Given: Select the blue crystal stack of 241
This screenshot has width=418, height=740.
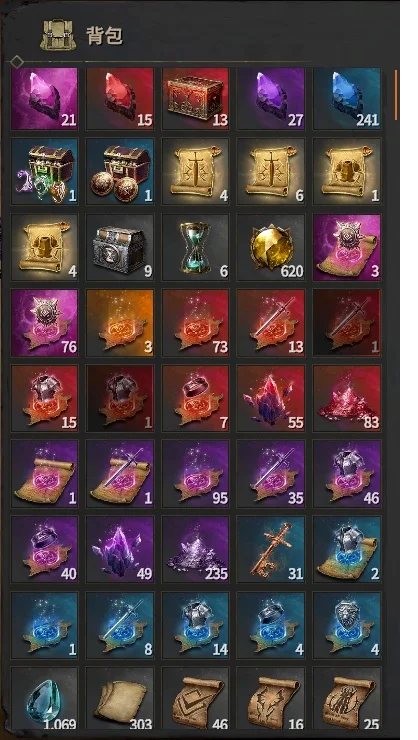Looking at the screenshot, I should [347, 99].
